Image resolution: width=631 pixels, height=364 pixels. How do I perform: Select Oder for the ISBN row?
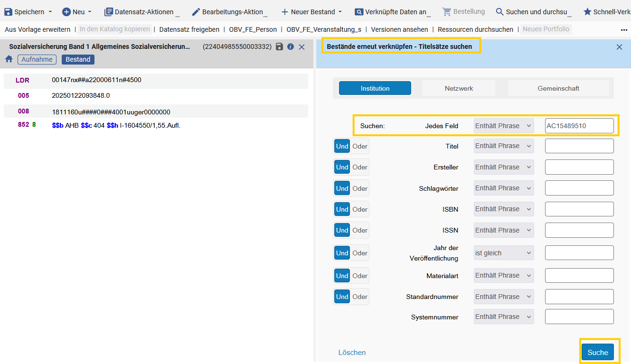(x=360, y=209)
